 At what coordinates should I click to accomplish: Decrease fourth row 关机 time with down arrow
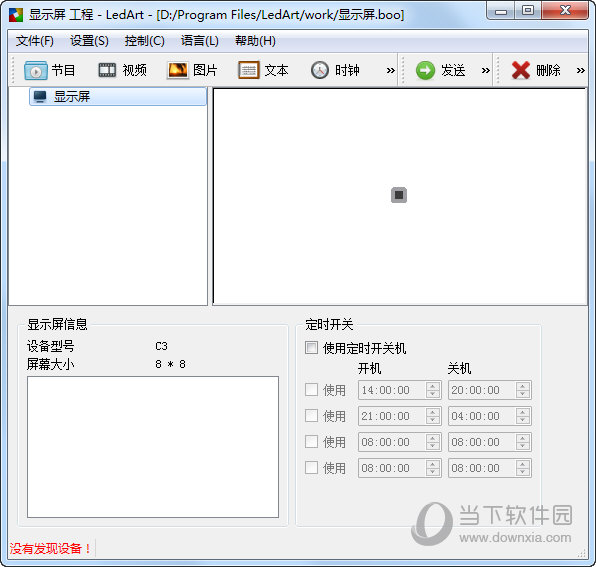click(523, 472)
